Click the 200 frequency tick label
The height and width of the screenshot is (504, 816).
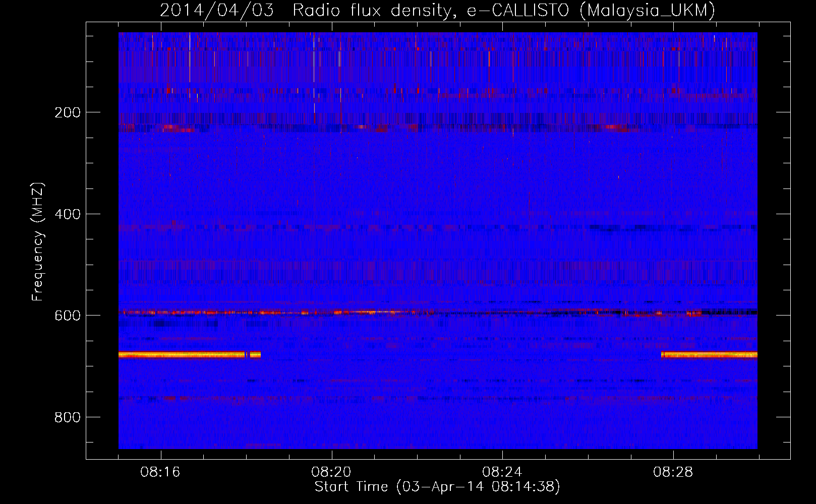click(x=67, y=112)
